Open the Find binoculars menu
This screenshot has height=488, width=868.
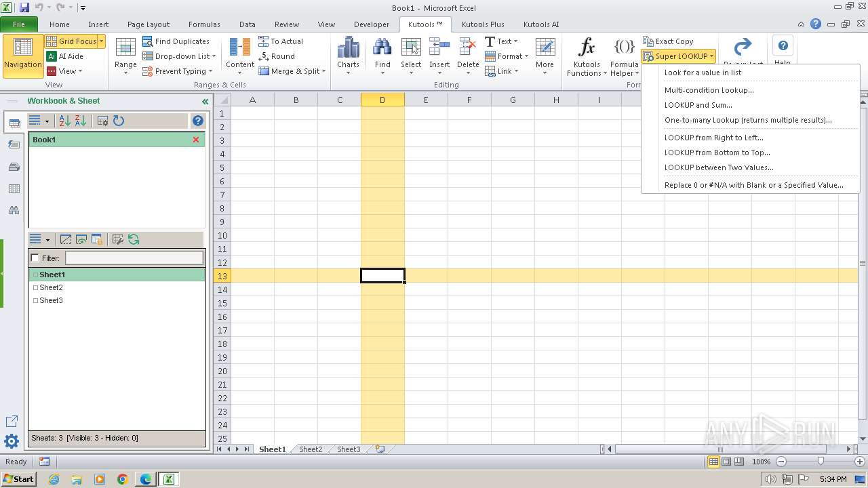pos(382,56)
